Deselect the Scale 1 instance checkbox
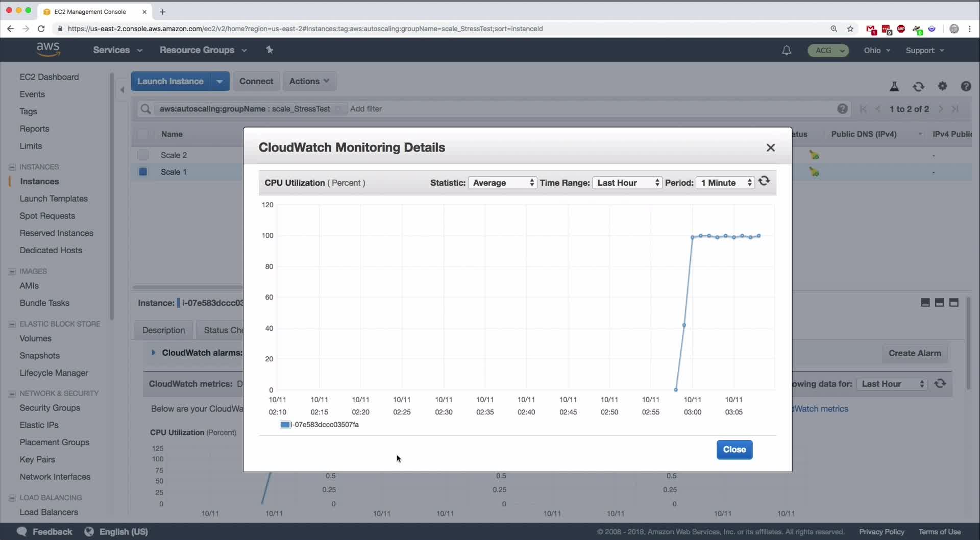 143,171
